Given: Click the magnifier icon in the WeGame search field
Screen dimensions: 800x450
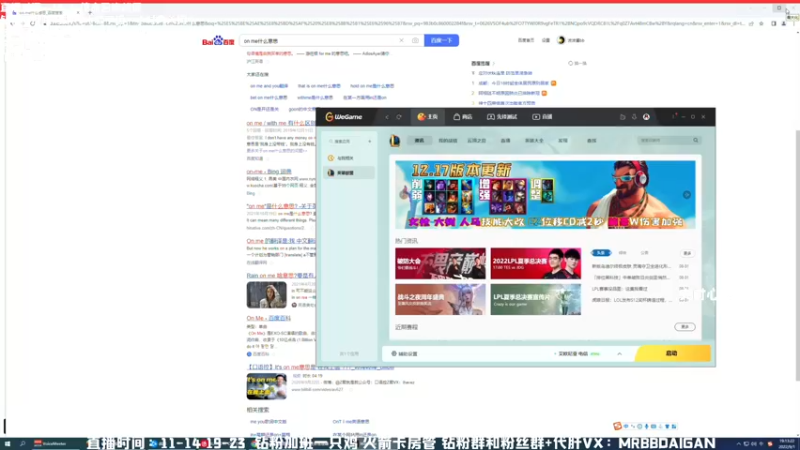Looking at the screenshot, I should pos(695,140).
